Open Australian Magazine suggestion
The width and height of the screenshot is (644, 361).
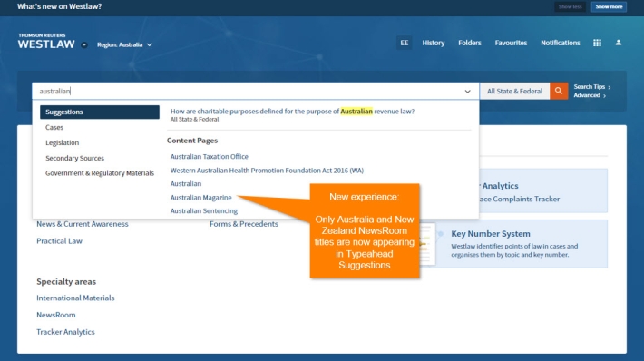click(200, 198)
